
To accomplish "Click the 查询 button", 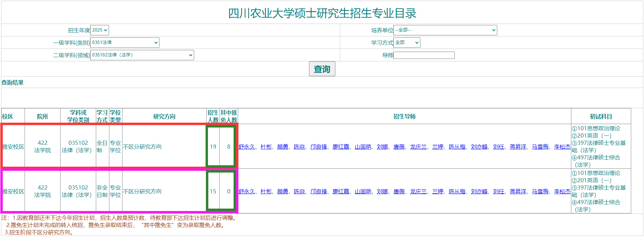I will (x=322, y=69).
